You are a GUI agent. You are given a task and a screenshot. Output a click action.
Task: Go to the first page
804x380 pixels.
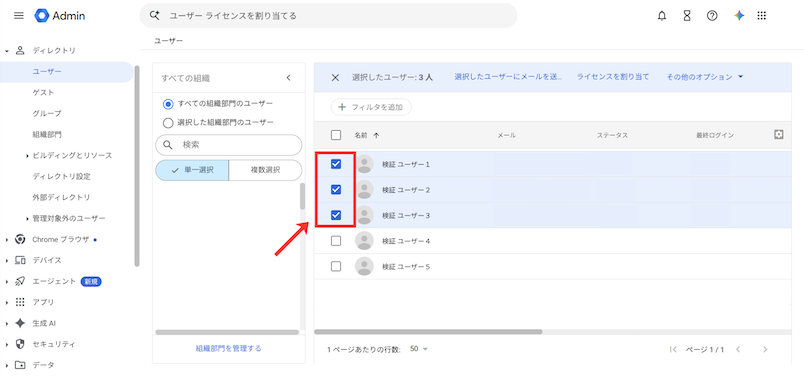674,349
